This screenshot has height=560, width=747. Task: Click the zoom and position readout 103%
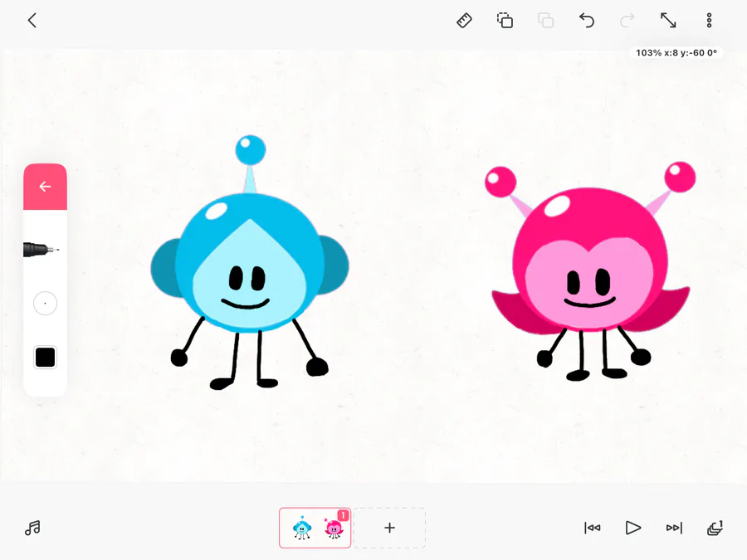(676, 53)
